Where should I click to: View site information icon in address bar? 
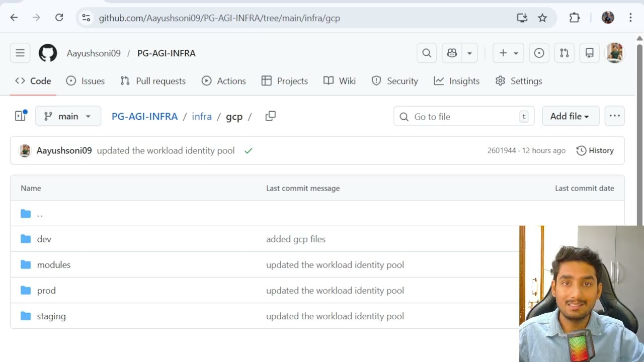(x=86, y=18)
